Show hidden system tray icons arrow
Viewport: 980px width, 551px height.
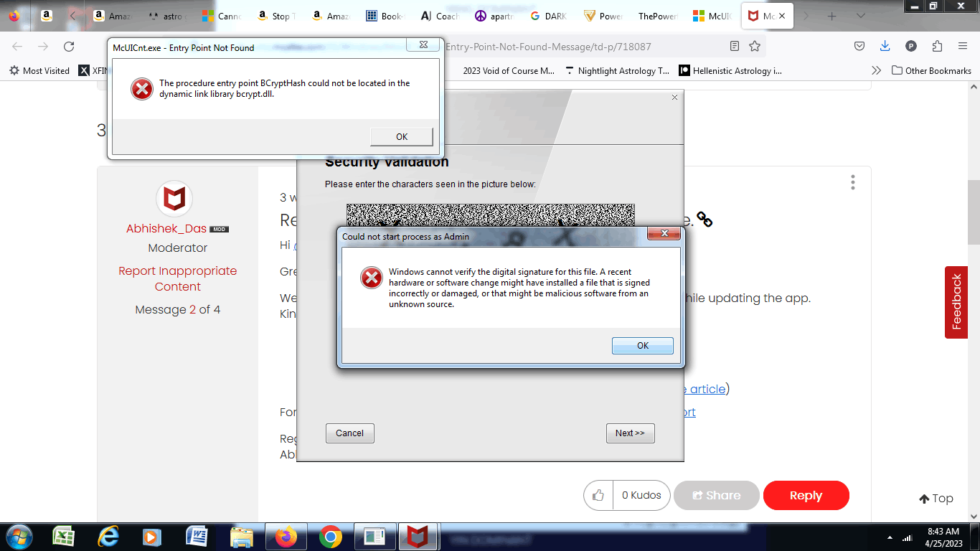(x=890, y=537)
